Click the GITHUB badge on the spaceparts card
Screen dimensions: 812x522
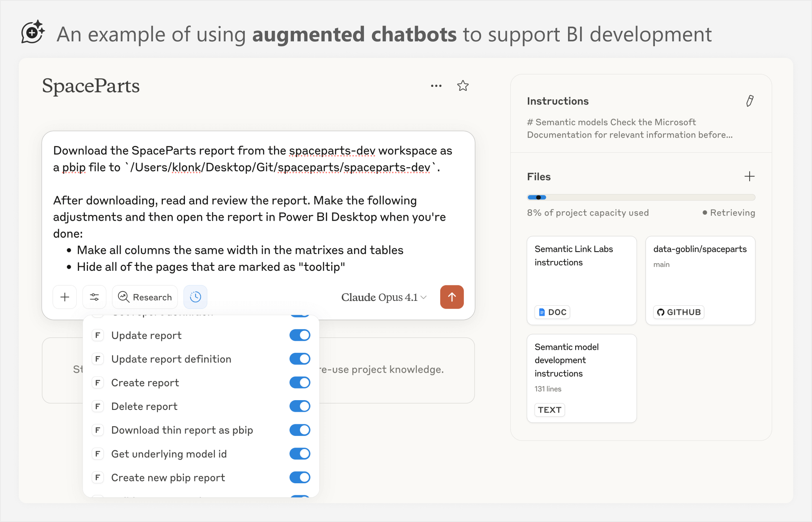coord(679,312)
